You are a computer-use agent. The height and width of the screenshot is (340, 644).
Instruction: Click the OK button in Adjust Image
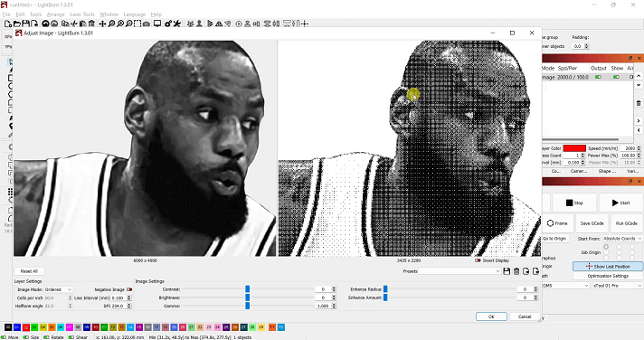(491, 316)
